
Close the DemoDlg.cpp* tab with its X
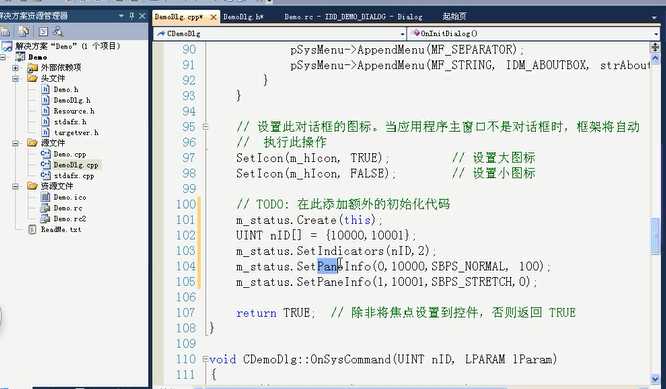(x=213, y=17)
